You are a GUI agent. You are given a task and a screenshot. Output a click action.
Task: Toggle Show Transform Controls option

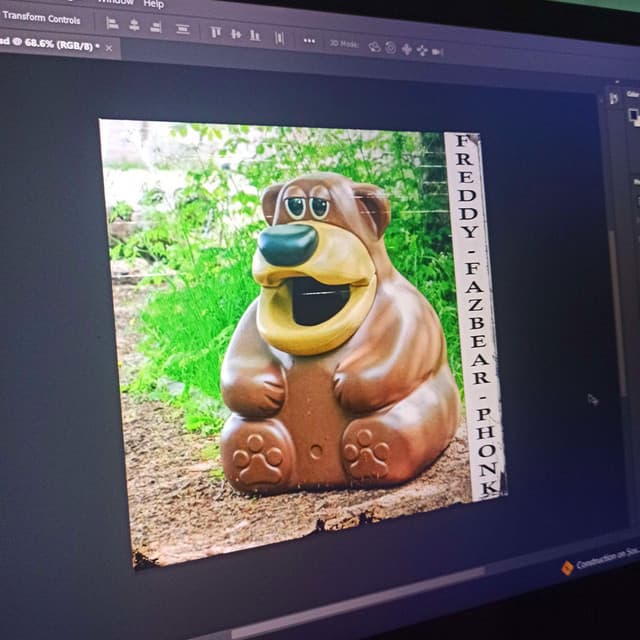(41, 18)
